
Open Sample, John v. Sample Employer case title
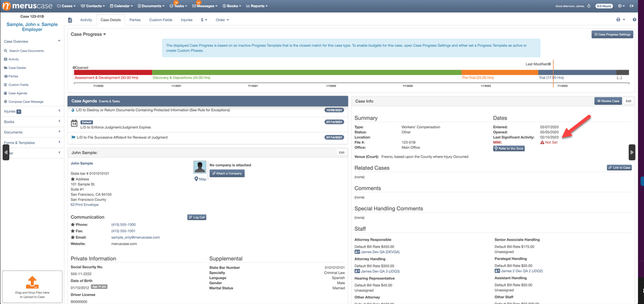click(32, 27)
